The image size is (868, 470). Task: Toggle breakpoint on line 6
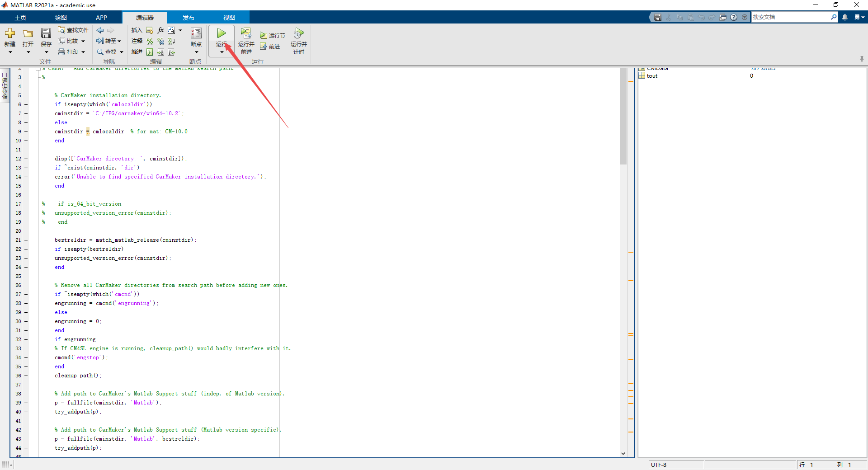26,104
